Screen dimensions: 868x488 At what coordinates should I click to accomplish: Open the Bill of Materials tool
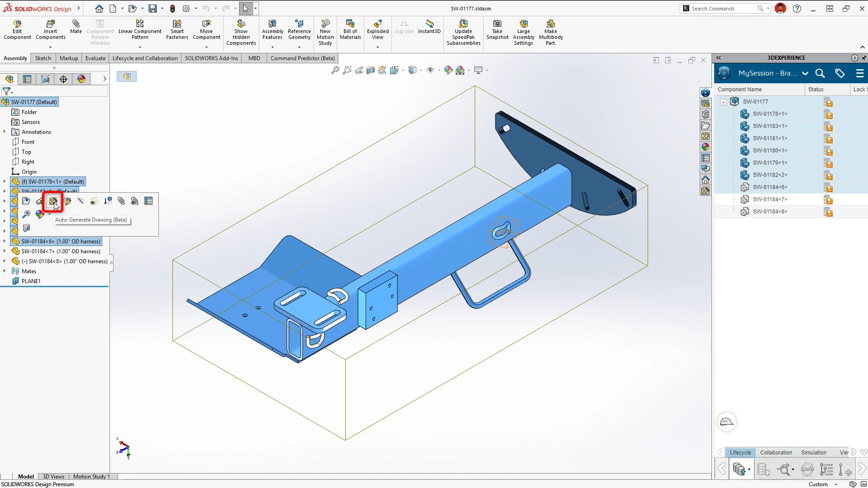pyautogui.click(x=350, y=30)
